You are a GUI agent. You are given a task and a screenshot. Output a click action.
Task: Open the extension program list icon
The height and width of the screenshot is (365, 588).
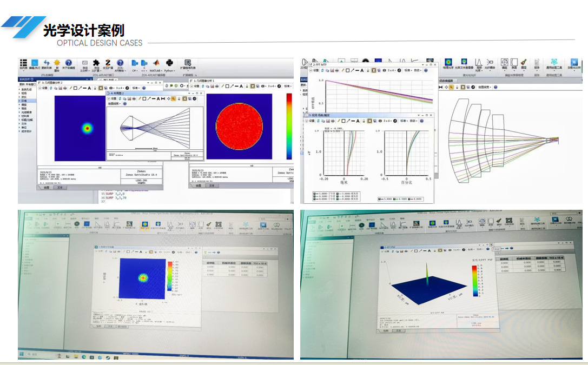[x=188, y=63]
